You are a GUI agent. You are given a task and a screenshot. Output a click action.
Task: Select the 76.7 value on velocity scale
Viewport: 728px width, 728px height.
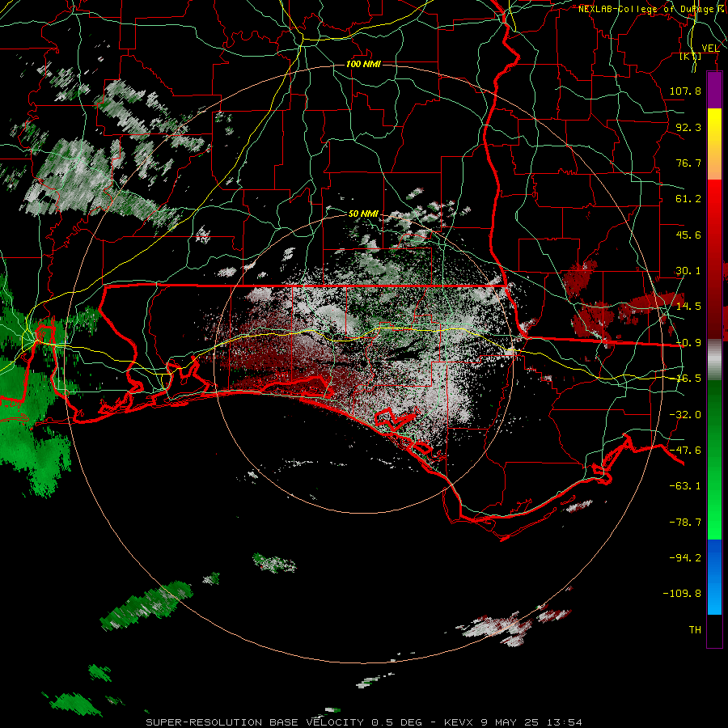688,163
